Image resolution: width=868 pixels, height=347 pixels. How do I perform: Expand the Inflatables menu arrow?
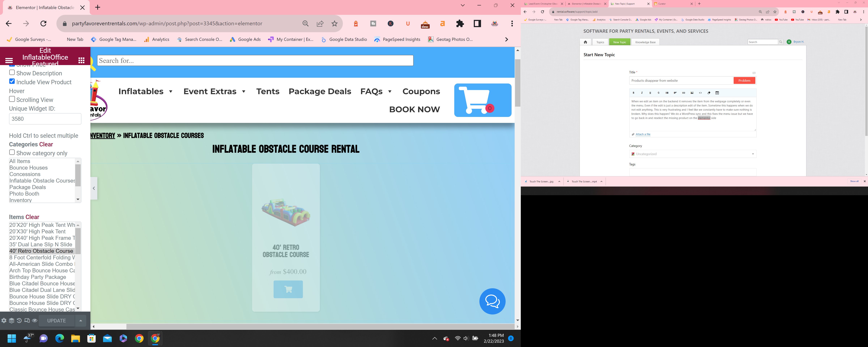point(171,92)
